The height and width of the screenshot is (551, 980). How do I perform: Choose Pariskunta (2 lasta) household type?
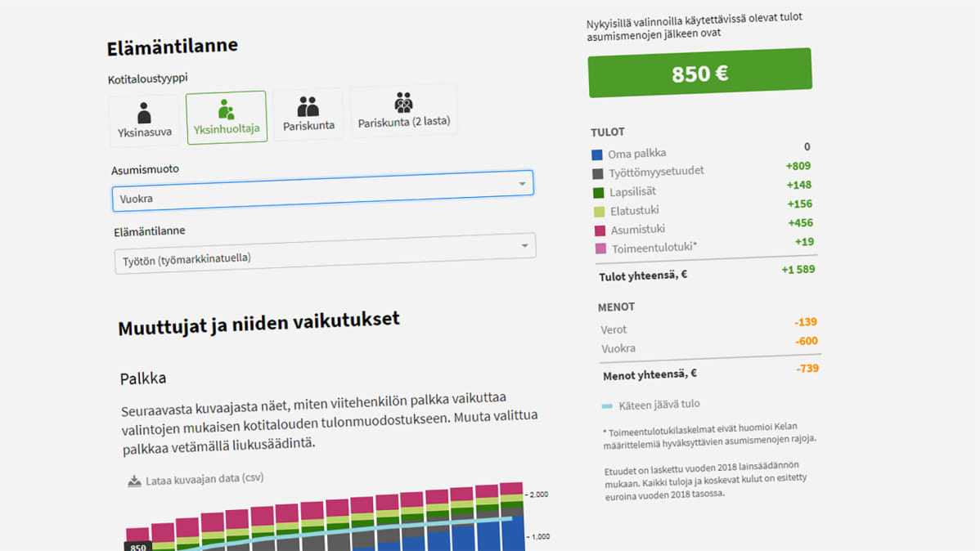pos(404,111)
